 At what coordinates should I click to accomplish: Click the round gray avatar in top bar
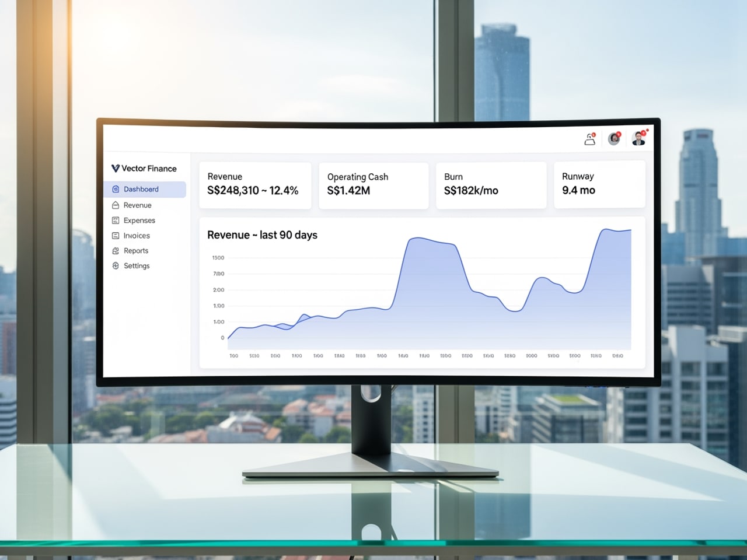pos(614,138)
